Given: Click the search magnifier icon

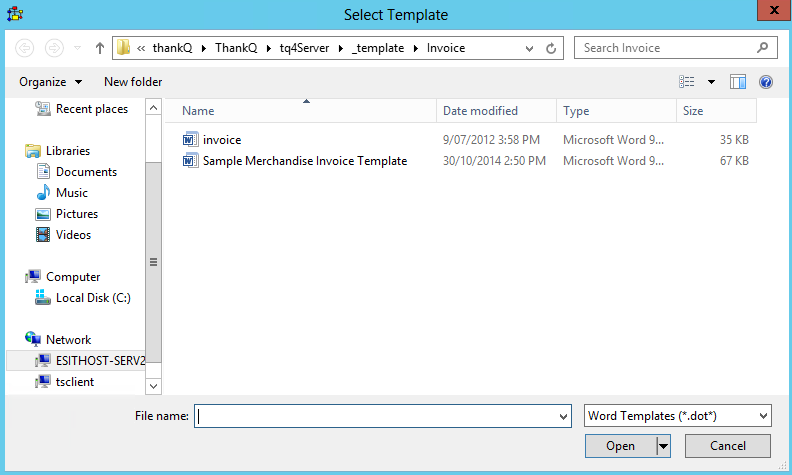Looking at the screenshot, I should pyautogui.click(x=762, y=48).
